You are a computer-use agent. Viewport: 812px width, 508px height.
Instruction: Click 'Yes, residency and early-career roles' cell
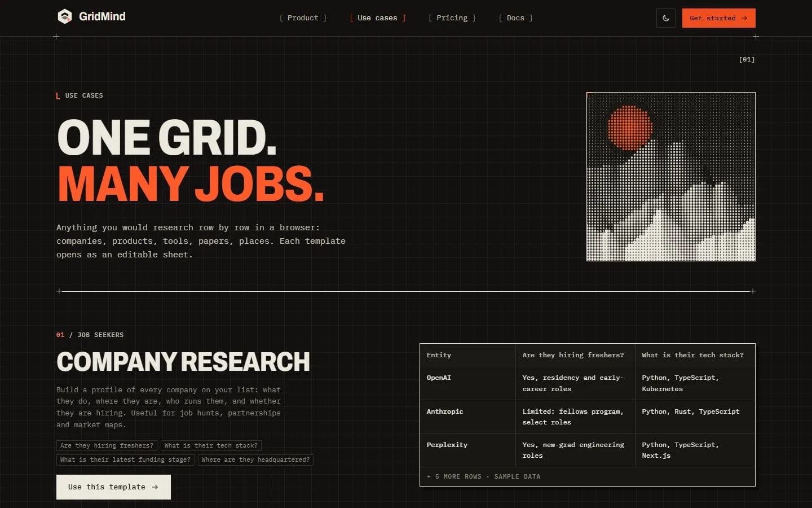[575, 383]
